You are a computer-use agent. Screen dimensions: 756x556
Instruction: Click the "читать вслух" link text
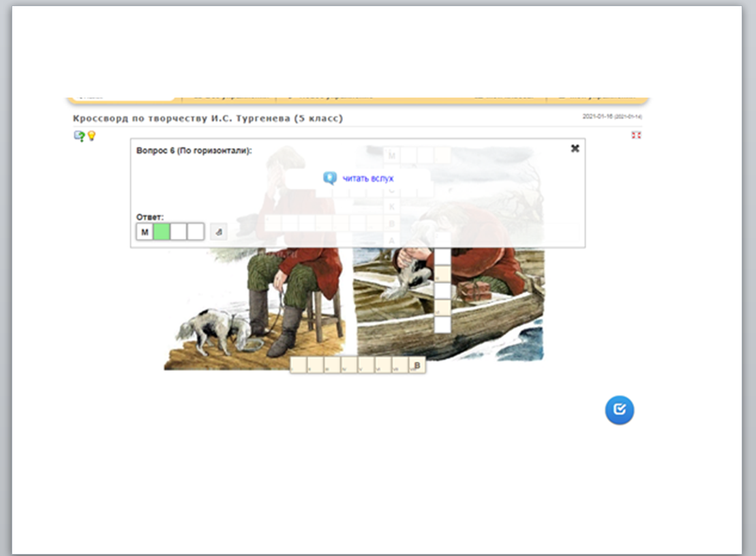click(368, 178)
